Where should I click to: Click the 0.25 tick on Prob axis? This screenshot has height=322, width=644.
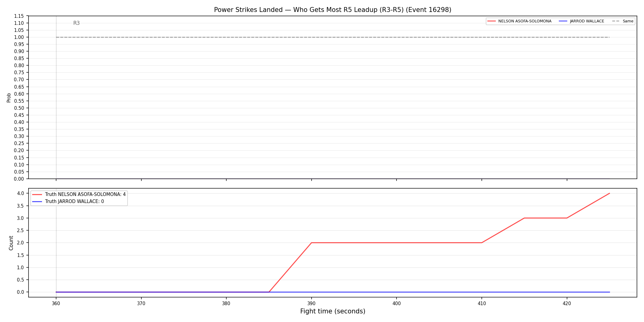coord(19,144)
